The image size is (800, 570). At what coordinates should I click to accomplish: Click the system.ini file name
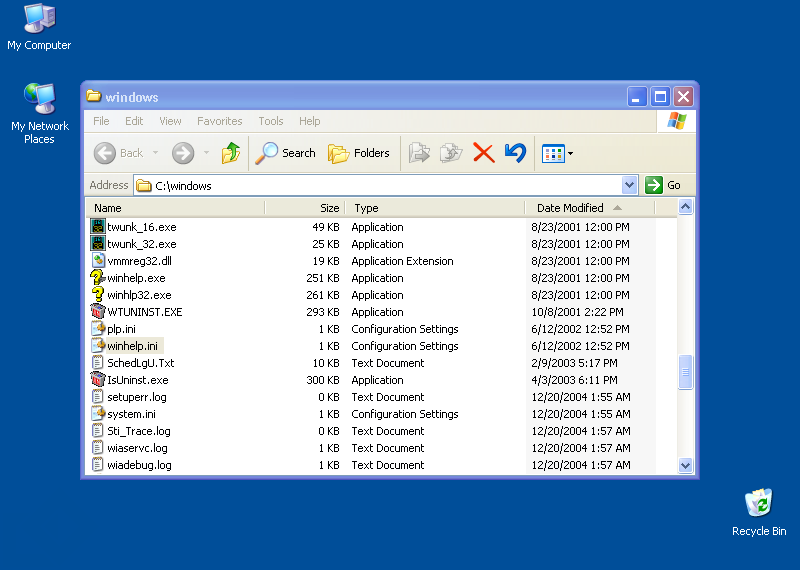point(132,414)
